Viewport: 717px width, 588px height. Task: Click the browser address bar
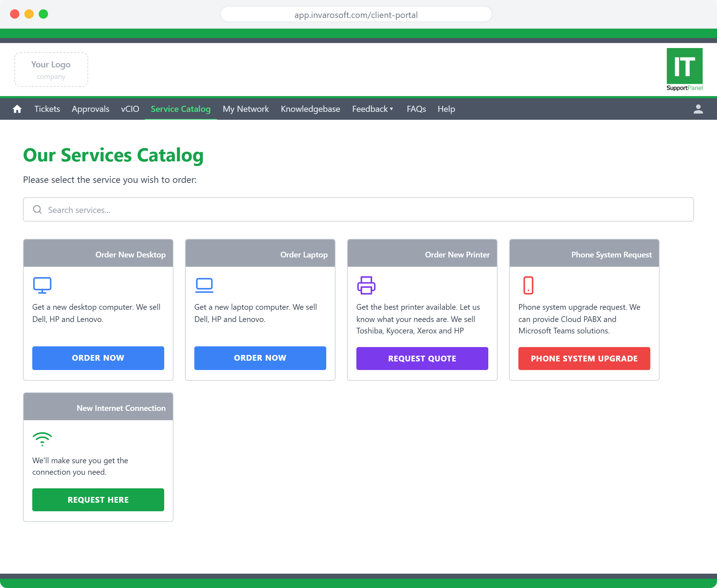coord(356,15)
